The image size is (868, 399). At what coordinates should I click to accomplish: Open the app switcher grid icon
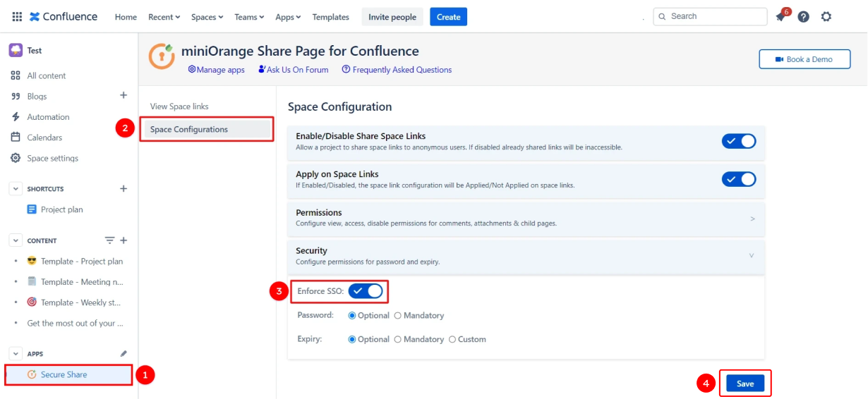[x=17, y=17]
